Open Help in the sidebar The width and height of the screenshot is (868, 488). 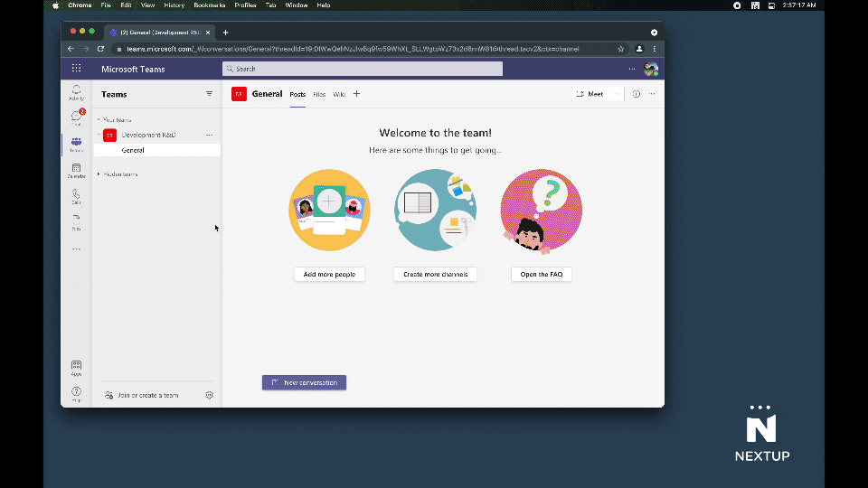76,394
